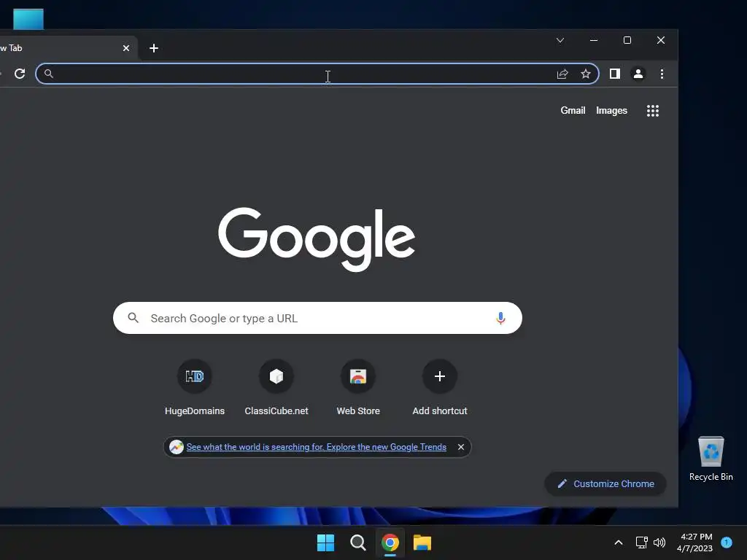Click Customize Chrome button
This screenshot has height=560, width=747.
coord(605,484)
